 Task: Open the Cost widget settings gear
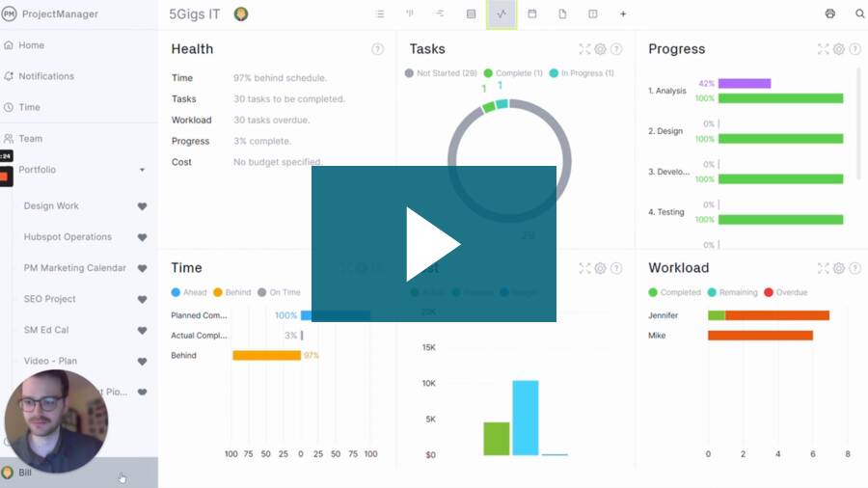pyautogui.click(x=600, y=268)
